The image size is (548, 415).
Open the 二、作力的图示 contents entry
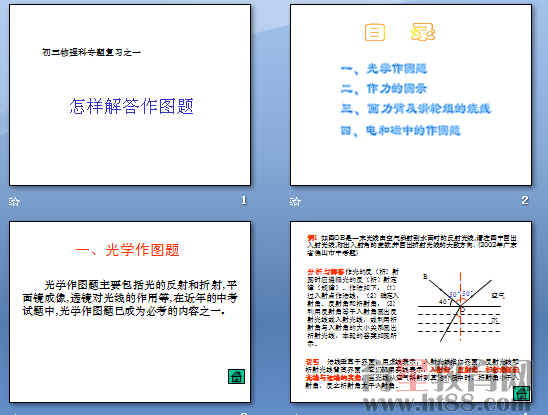click(384, 88)
